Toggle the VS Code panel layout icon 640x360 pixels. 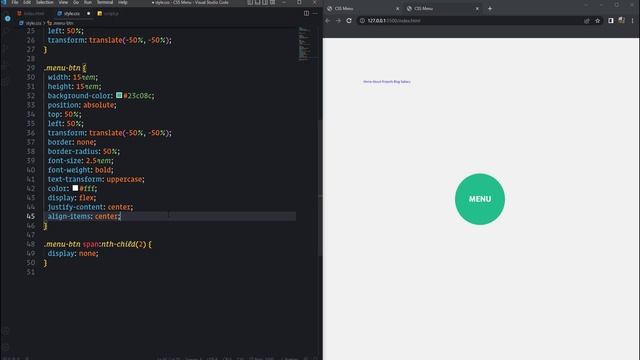257,2
